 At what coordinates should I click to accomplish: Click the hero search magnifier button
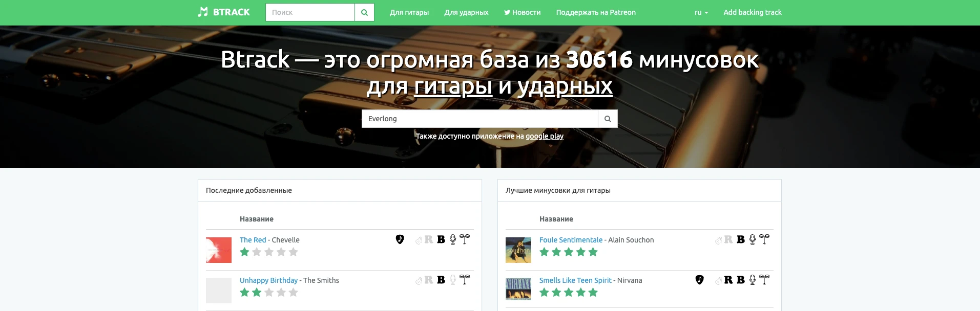[608, 119]
